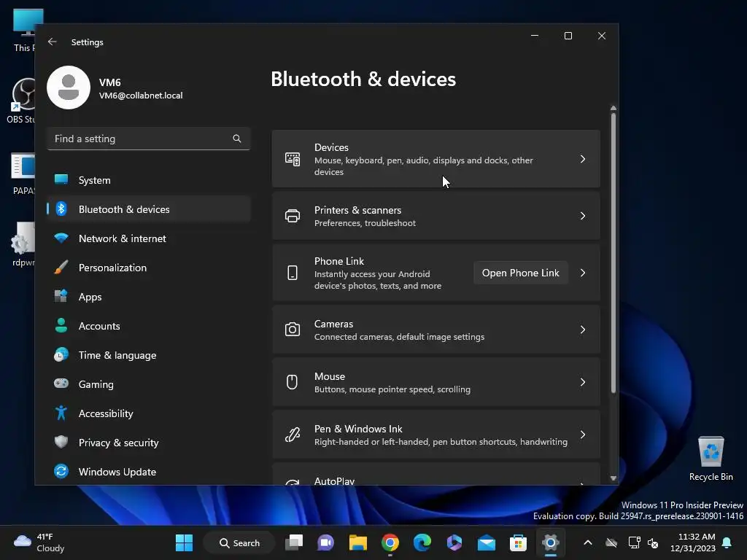The image size is (747, 560).
Task: Expand the Devices row chevron
Action: point(583,159)
